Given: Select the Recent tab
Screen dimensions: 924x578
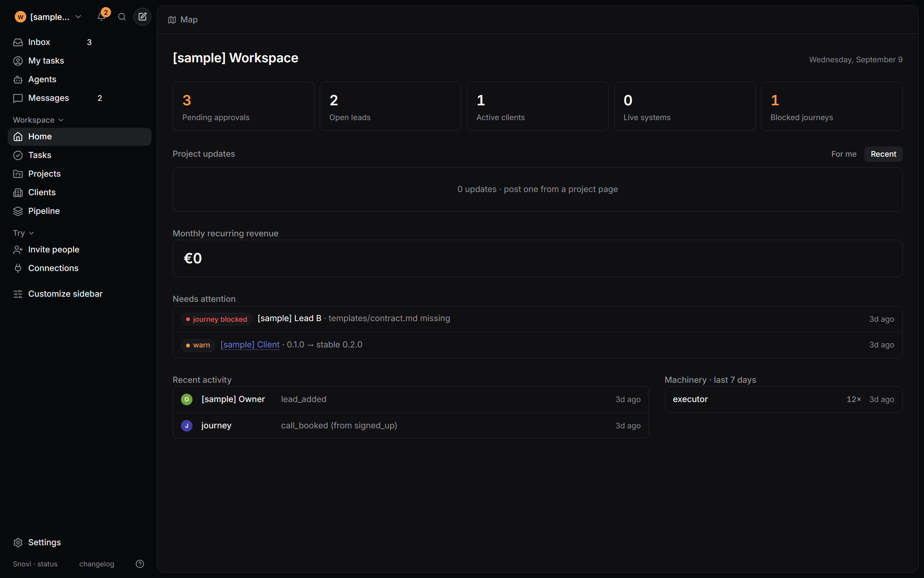Looking at the screenshot, I should (883, 154).
